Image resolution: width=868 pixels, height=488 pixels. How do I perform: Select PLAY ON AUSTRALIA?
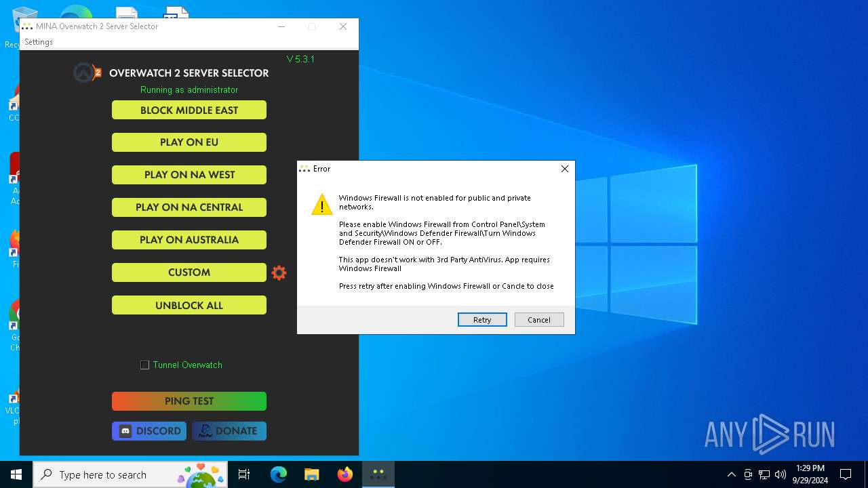click(189, 240)
